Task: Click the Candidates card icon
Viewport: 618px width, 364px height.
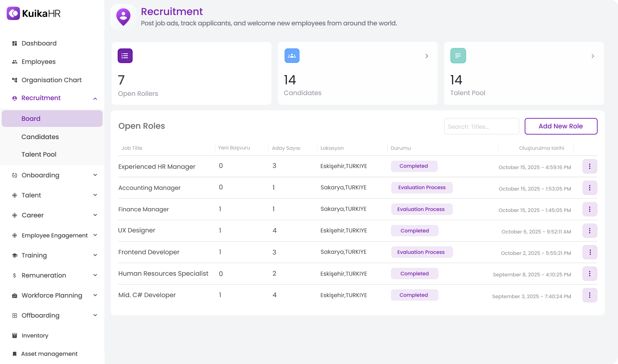Action: [292, 55]
